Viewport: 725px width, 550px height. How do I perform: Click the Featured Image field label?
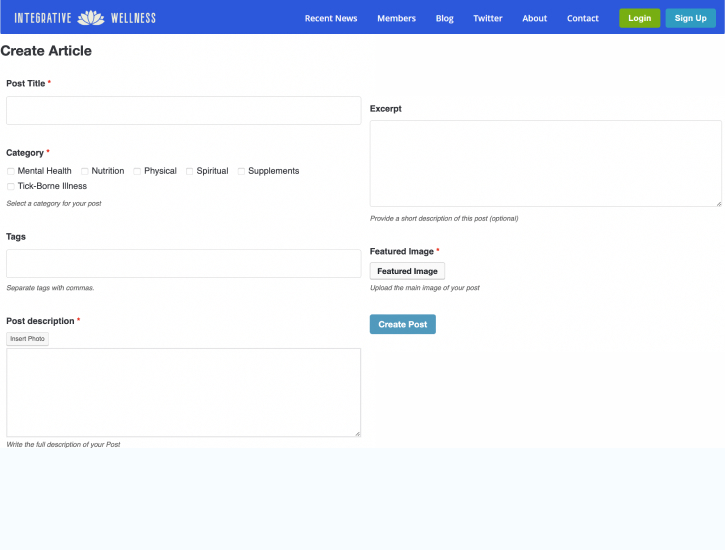coord(402,251)
